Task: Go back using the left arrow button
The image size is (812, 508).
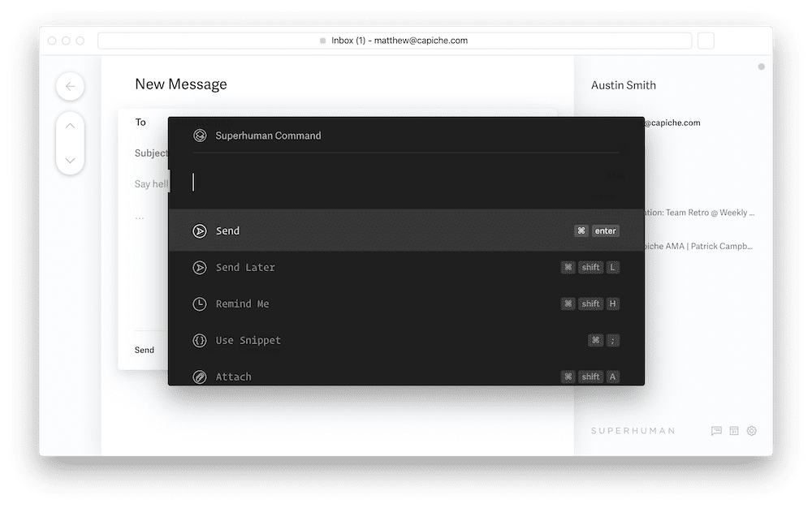Action: [70, 86]
